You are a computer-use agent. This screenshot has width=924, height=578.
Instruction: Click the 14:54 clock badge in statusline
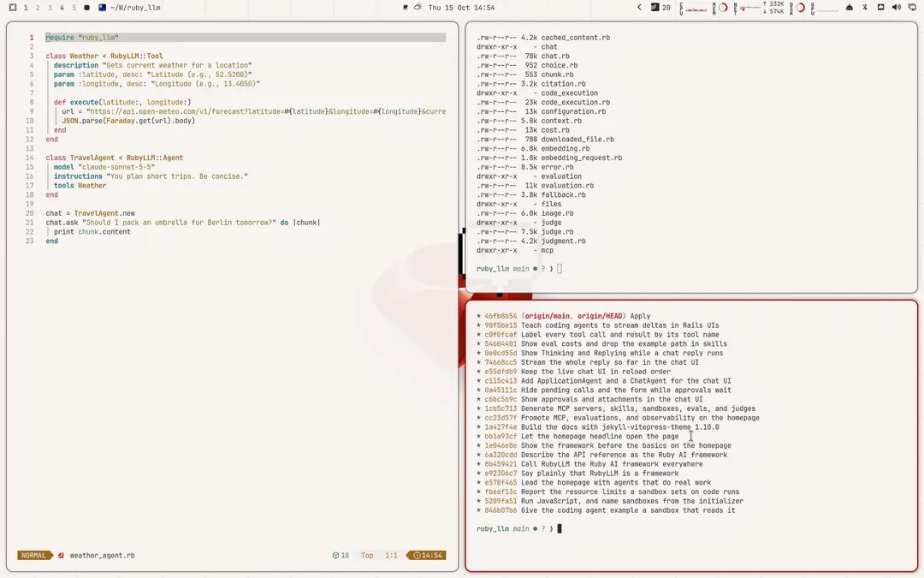pyautogui.click(x=428, y=556)
